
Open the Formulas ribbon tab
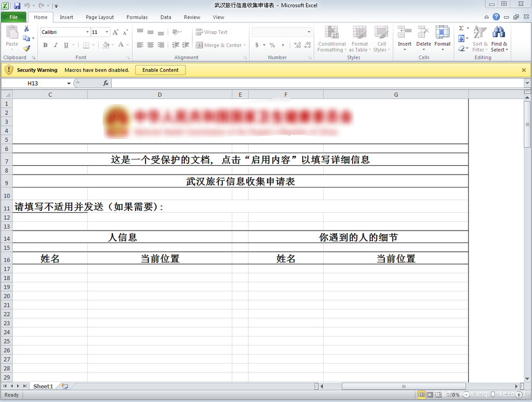(137, 17)
